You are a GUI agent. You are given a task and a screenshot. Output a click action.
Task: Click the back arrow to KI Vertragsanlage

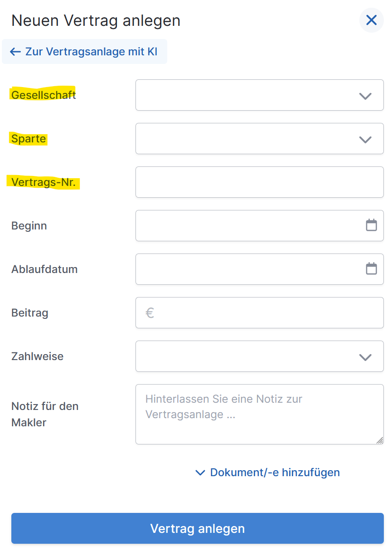[x=15, y=52]
